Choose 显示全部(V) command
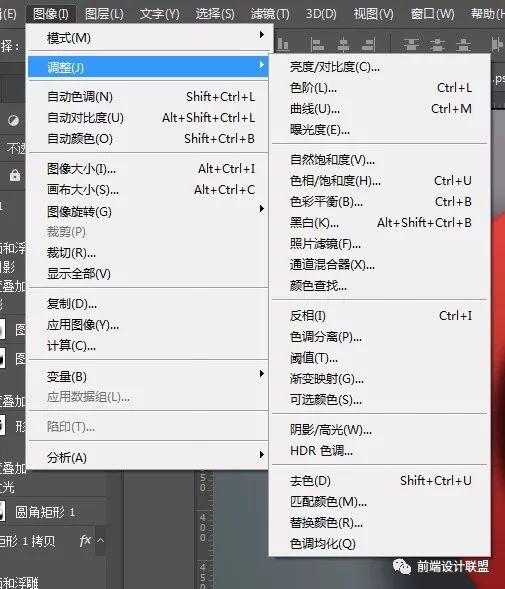Image resolution: width=505 pixels, height=589 pixels. coord(149,274)
